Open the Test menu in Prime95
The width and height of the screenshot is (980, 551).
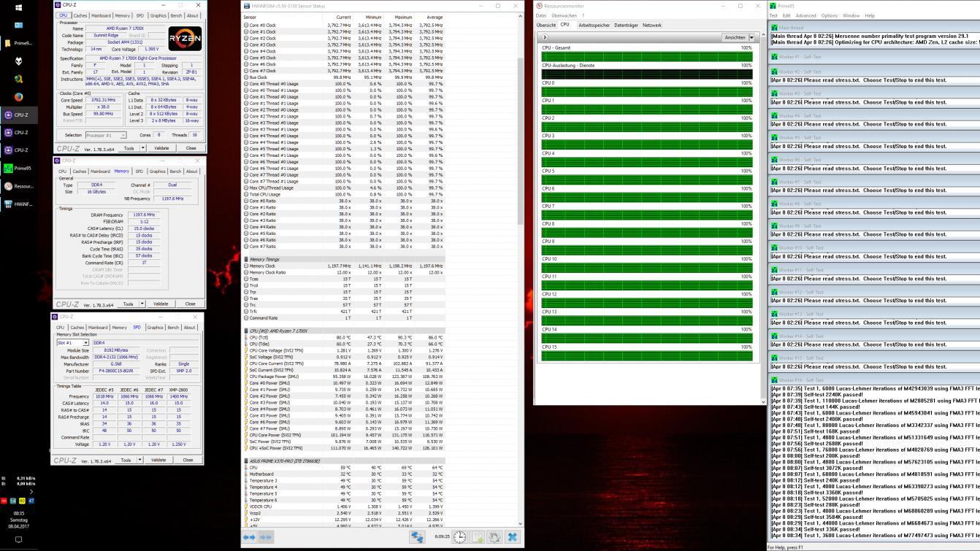click(773, 15)
